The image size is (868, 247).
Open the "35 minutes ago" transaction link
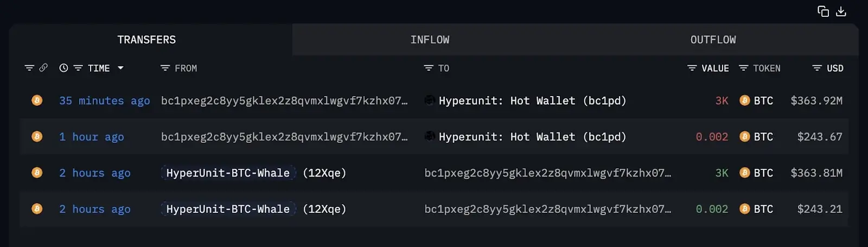coord(104,100)
